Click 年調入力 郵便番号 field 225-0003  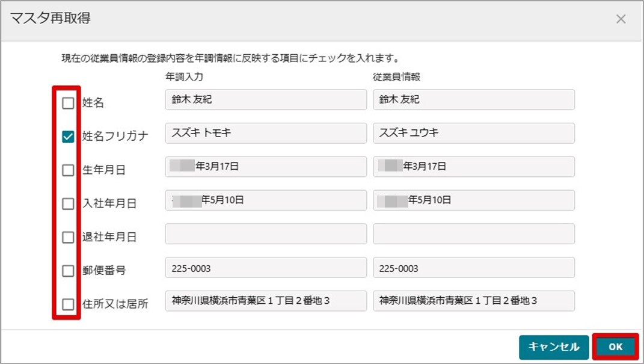(266, 268)
